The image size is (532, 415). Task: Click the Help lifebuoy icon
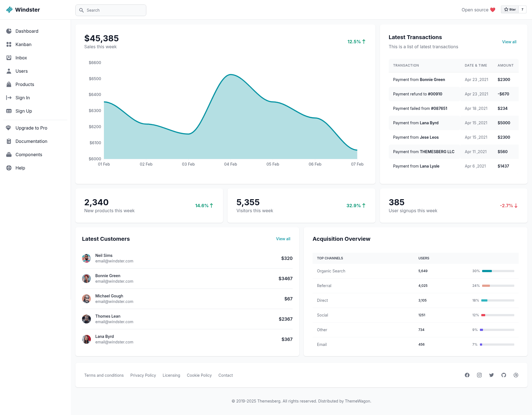(9, 168)
